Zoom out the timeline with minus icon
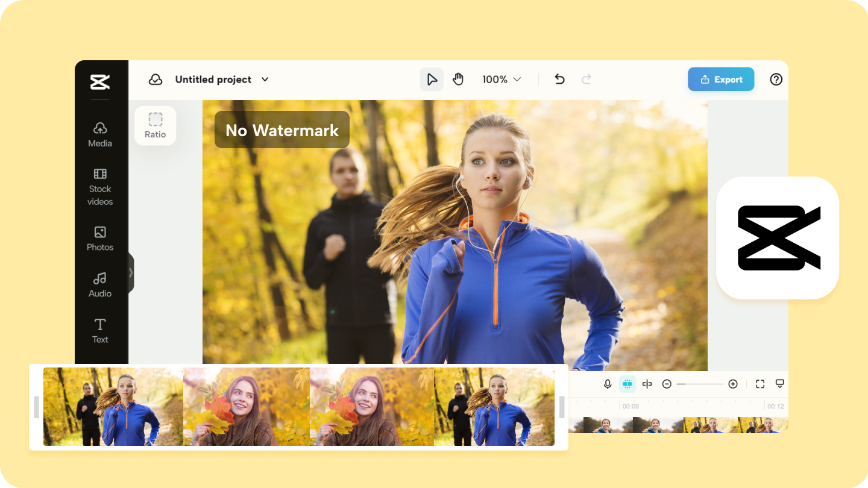Screen dimensions: 868x488 pos(667,384)
